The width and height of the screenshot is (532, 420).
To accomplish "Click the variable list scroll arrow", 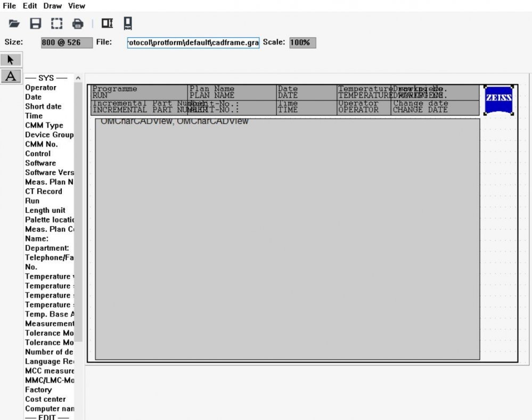I will tap(78, 78).
